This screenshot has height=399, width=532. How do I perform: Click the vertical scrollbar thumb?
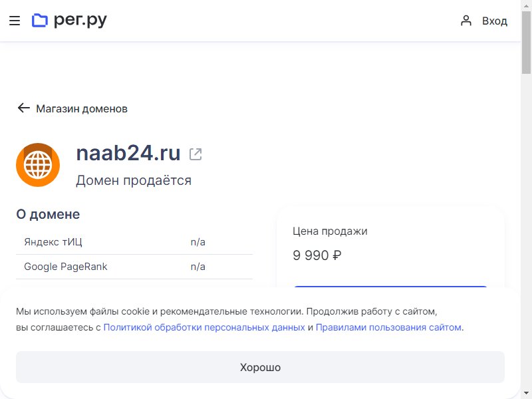(526, 43)
